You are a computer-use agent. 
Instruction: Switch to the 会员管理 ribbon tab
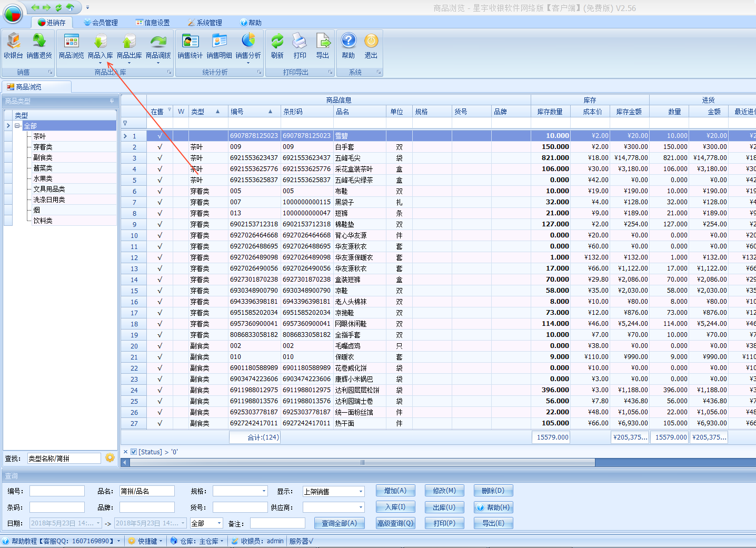101,23
